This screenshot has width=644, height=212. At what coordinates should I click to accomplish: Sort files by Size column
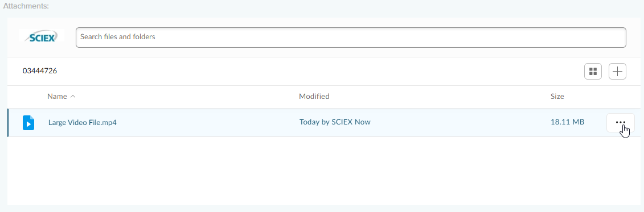pyautogui.click(x=557, y=97)
